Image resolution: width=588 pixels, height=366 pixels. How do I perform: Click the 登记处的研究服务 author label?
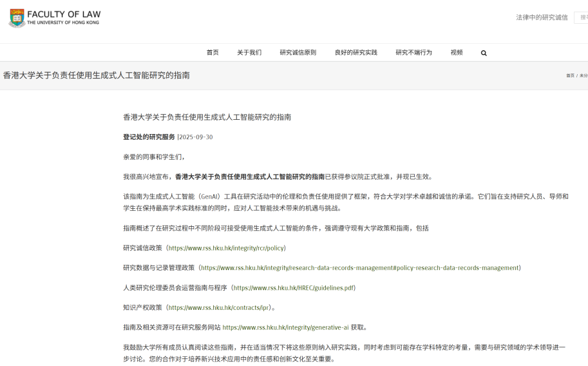[149, 137]
